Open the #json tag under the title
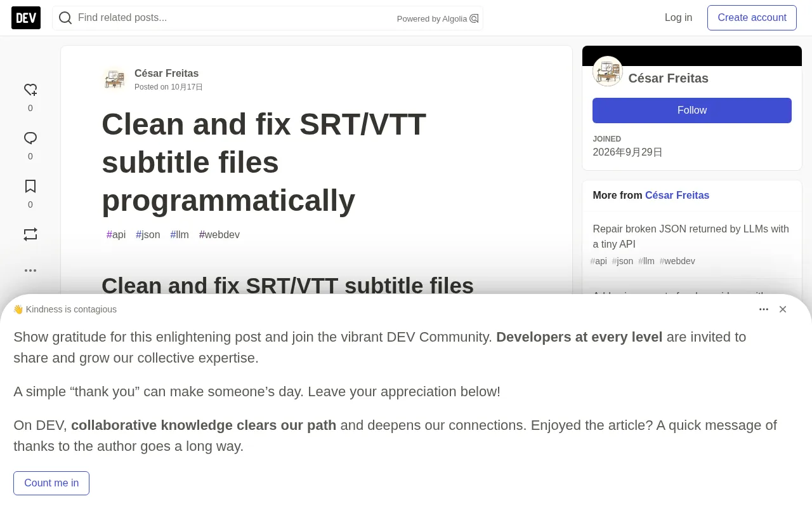 tap(148, 235)
